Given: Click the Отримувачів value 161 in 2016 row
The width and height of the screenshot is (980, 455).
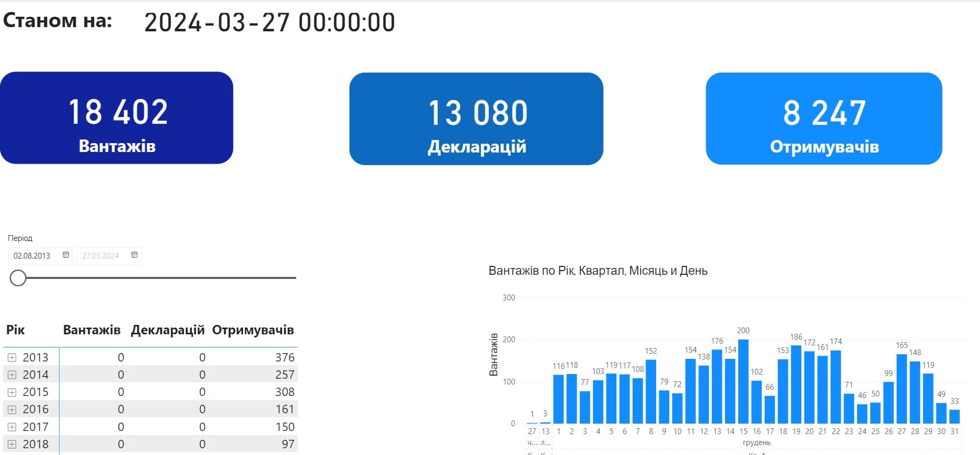Looking at the screenshot, I should point(285,410).
